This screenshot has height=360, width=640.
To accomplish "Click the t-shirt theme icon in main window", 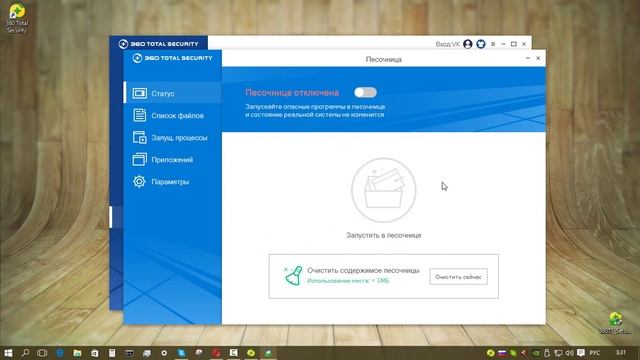I will coord(481,44).
